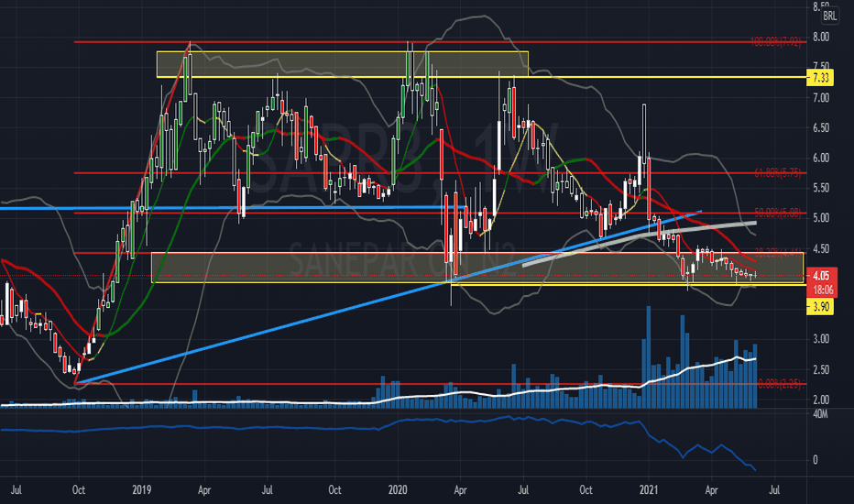Select the yellow 3.90 price label
Image resolution: width=854 pixels, height=504 pixels.
tap(820, 307)
